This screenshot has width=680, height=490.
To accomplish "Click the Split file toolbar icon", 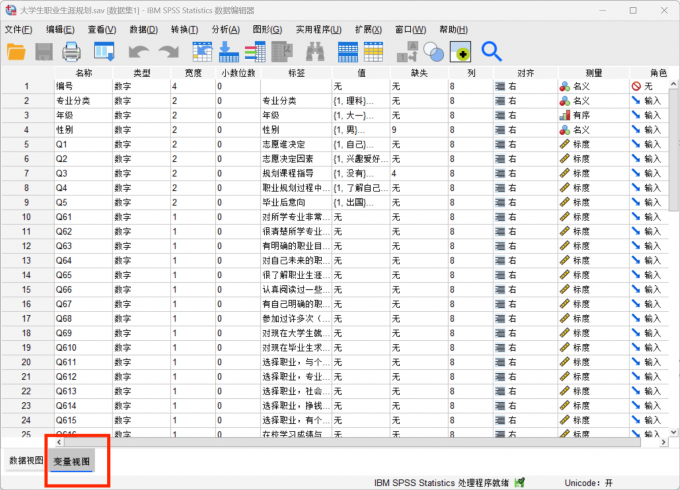I will 408,51.
